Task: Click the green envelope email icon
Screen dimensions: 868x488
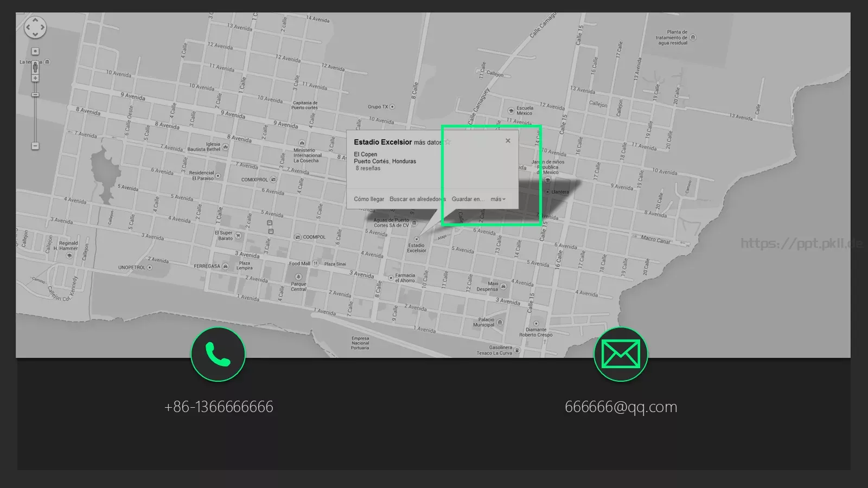Action: click(621, 355)
